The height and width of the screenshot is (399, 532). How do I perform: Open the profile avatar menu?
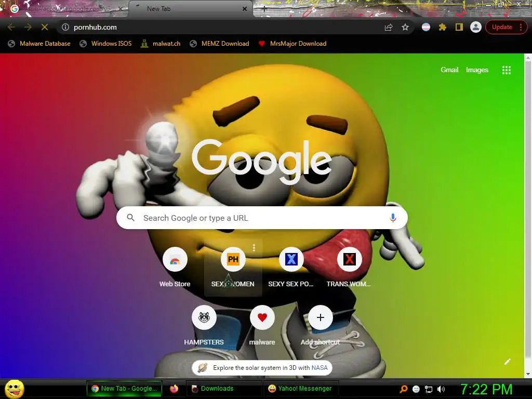click(476, 27)
